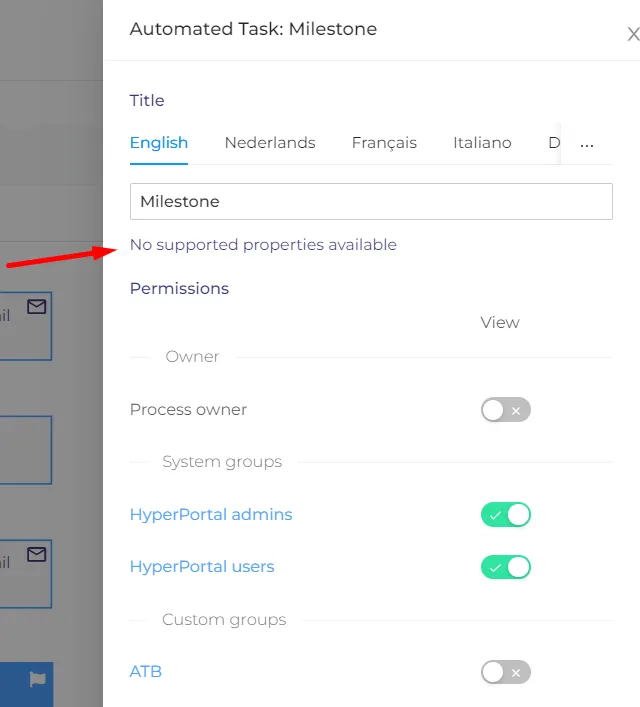Toggle HyperPortal users view permission

click(x=506, y=567)
